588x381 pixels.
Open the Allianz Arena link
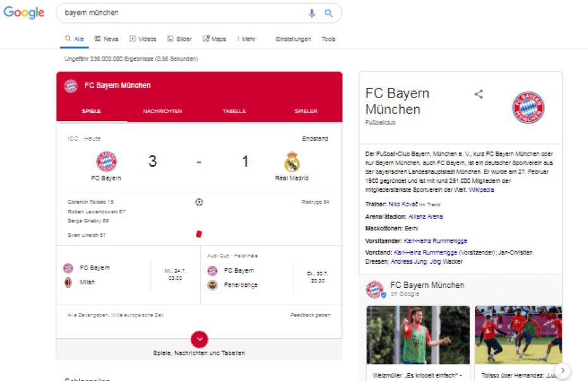[x=426, y=216]
